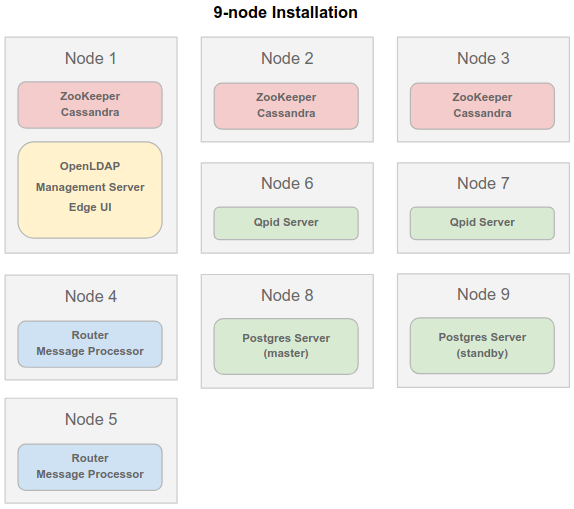Click the Node 8 heading
Screen dimensions: 574x509
click(x=287, y=295)
